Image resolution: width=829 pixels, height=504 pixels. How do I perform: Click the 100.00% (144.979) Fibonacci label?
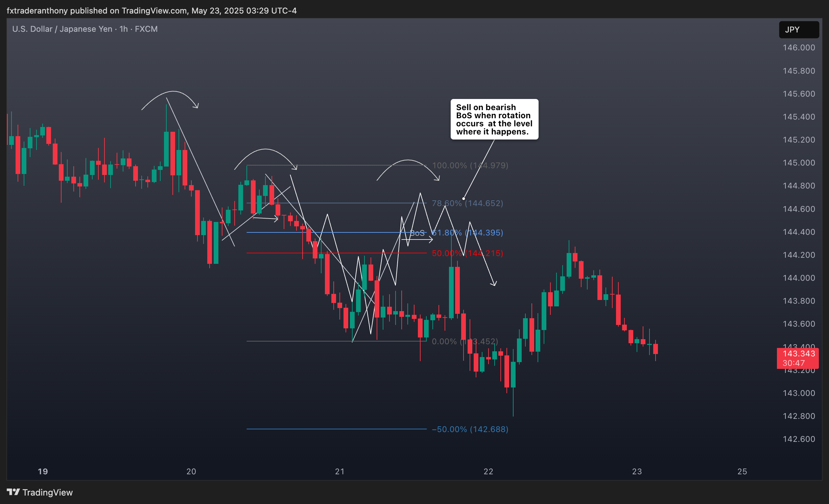470,166
